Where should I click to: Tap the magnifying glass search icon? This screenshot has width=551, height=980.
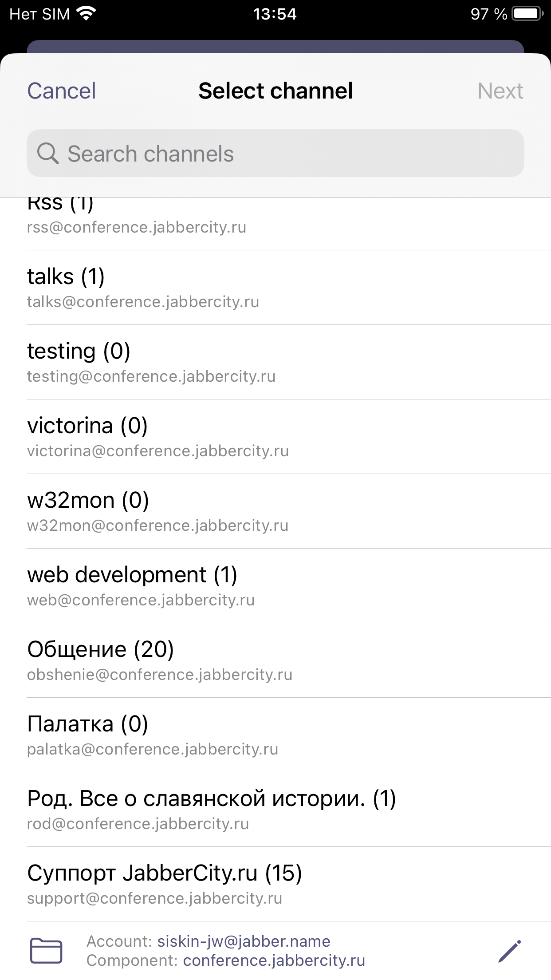pyautogui.click(x=47, y=154)
